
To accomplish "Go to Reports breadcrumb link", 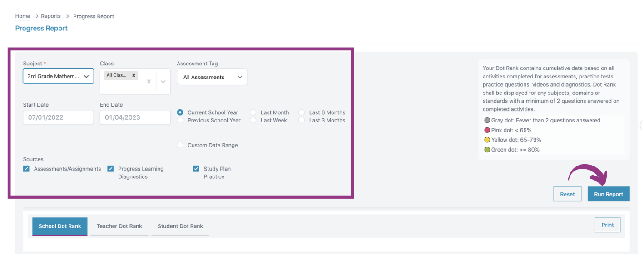I will 51,16.
